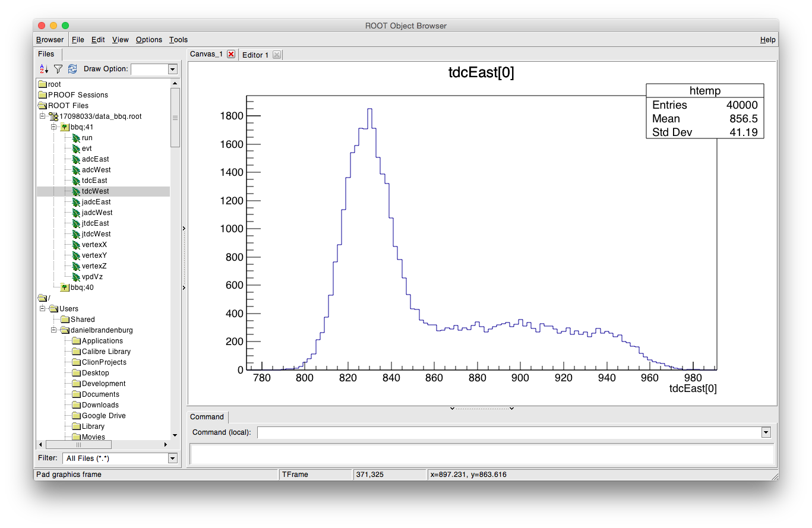Image resolution: width=812 pixels, height=528 pixels.
Task: Open the File menu
Action: point(78,40)
